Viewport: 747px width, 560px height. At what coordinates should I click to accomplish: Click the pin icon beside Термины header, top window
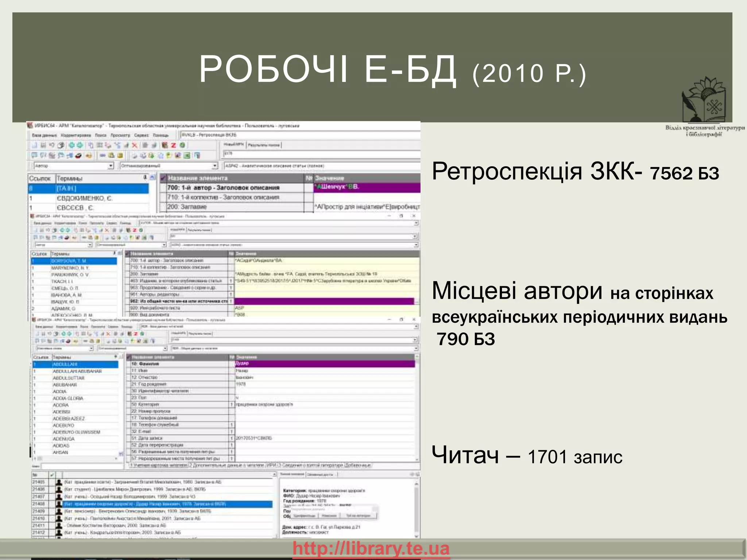click(x=145, y=178)
